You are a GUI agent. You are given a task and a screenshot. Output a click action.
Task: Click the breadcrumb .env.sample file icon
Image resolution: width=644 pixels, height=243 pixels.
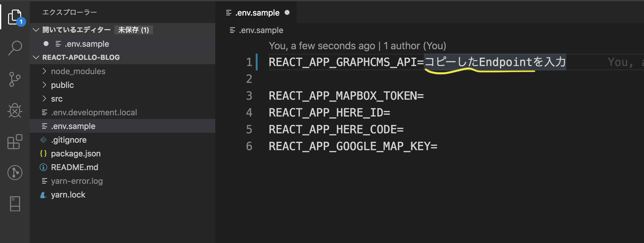point(232,30)
